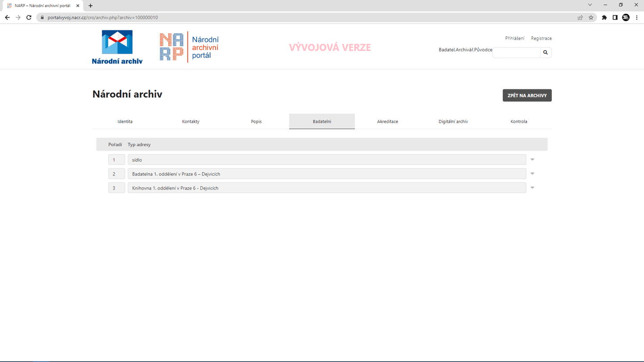Go back with browser back arrow
This screenshot has height=362, width=644.
point(7,17)
